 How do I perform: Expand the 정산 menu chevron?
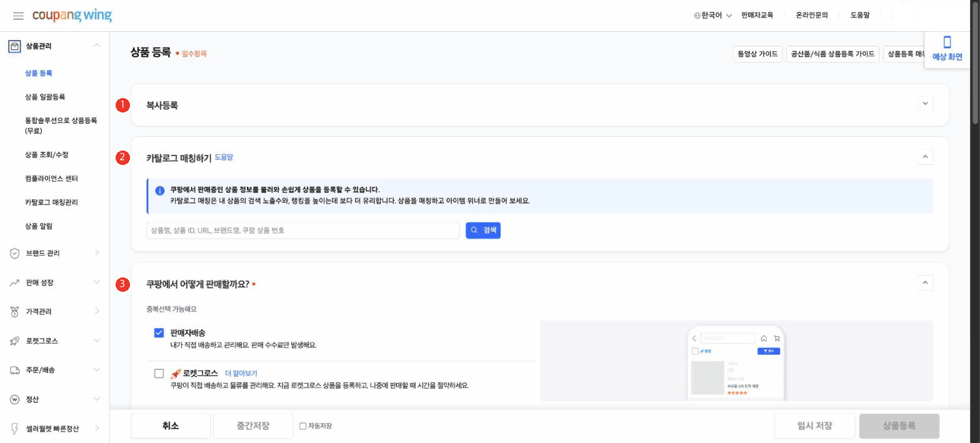(x=96, y=399)
